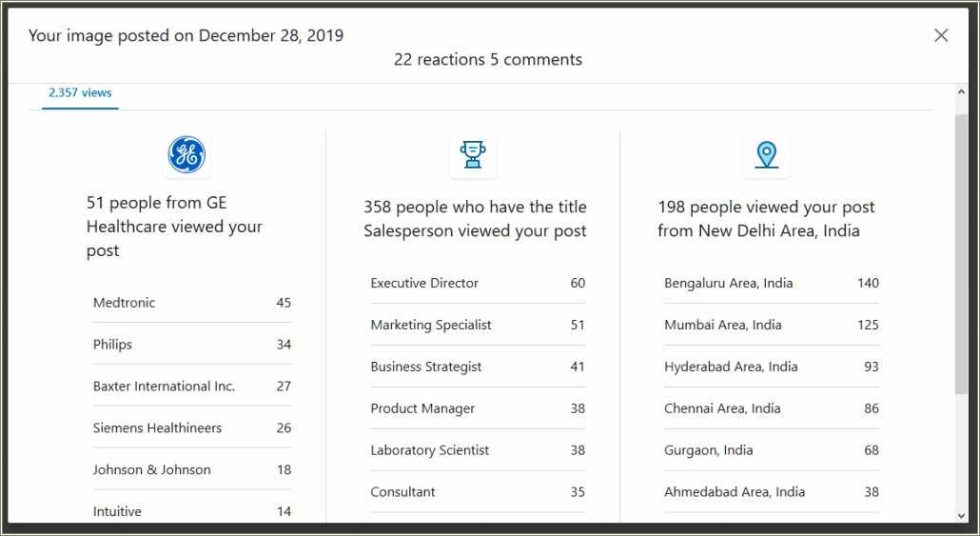Select the Philips viewer entry
The image size is (980, 536).
click(x=192, y=345)
